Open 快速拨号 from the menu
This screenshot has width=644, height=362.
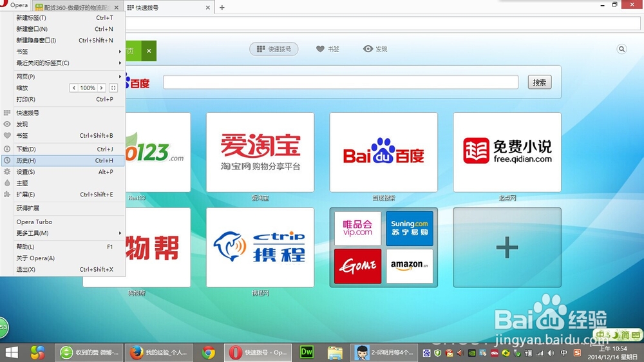click(x=63, y=113)
